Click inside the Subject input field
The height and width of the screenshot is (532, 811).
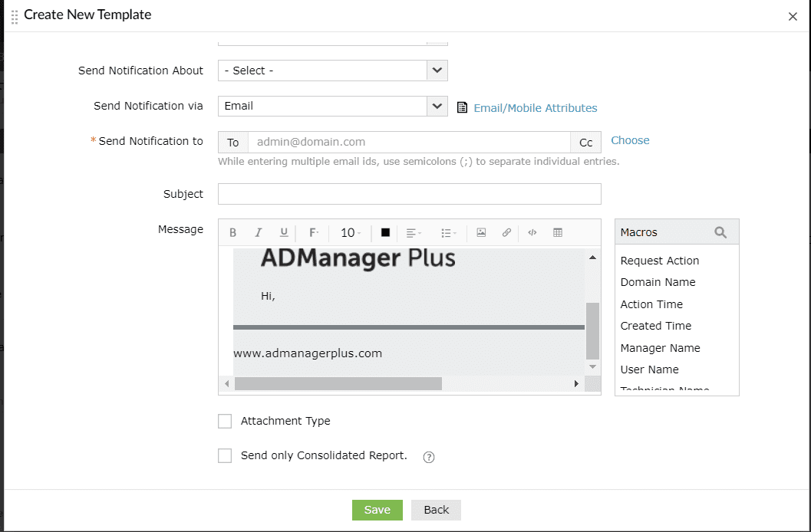[x=409, y=194]
